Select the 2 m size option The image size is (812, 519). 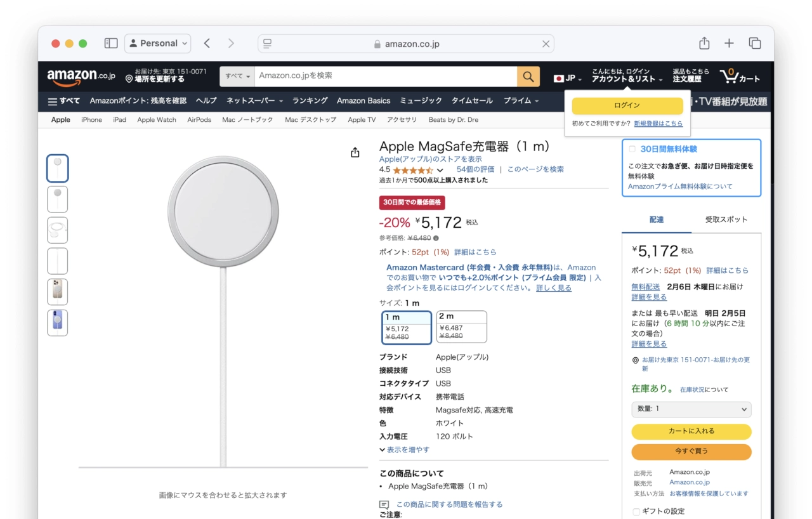461,326
